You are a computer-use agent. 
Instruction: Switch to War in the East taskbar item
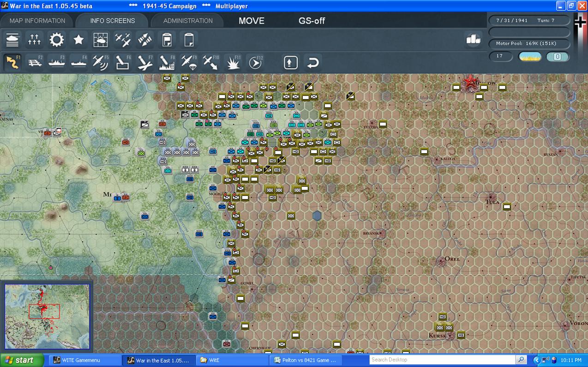159,360
